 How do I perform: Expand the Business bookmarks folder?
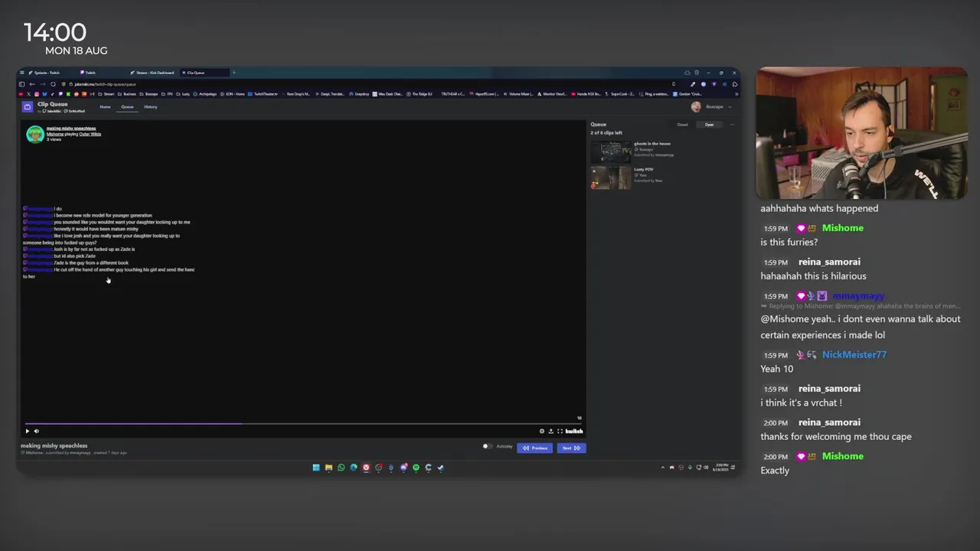126,94
